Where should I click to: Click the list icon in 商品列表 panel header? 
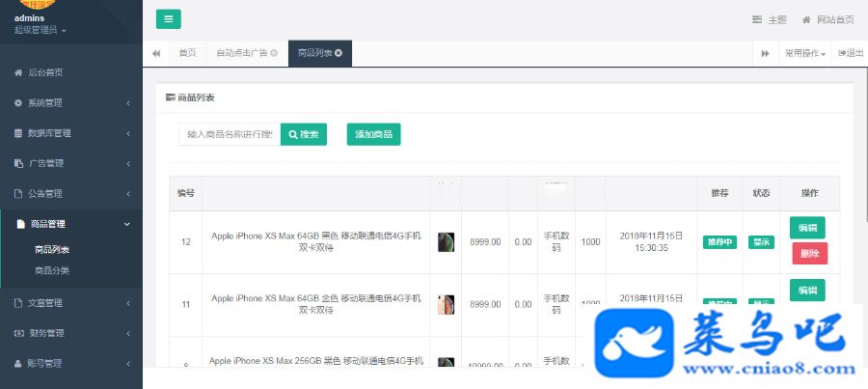tap(171, 97)
